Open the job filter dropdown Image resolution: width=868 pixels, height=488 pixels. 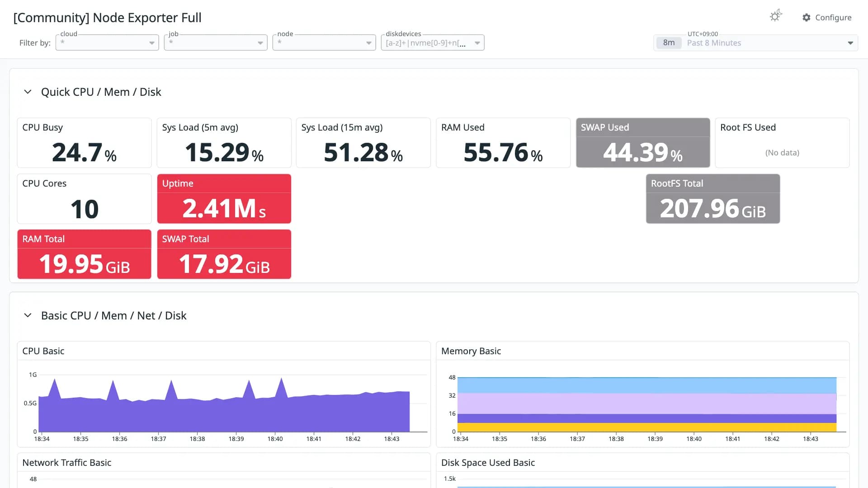tap(216, 42)
